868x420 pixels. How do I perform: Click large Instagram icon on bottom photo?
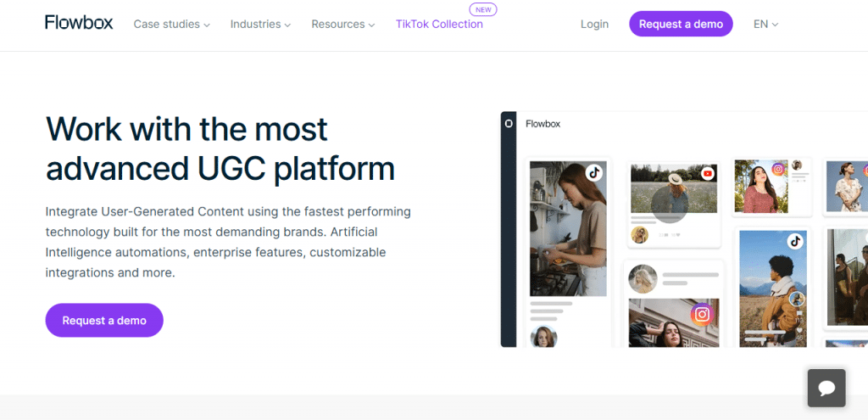[x=701, y=315]
